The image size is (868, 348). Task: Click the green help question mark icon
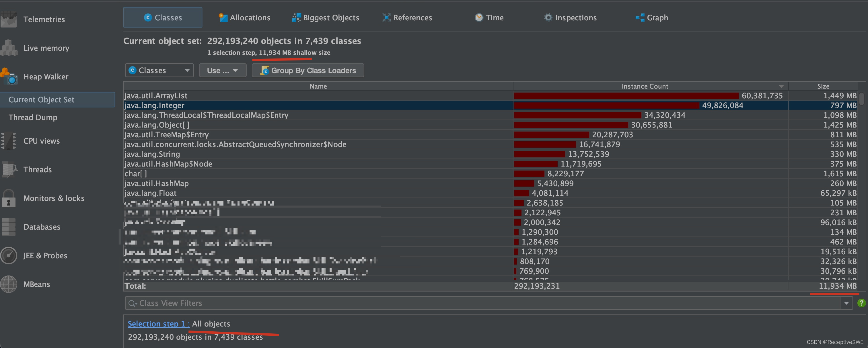(x=861, y=303)
